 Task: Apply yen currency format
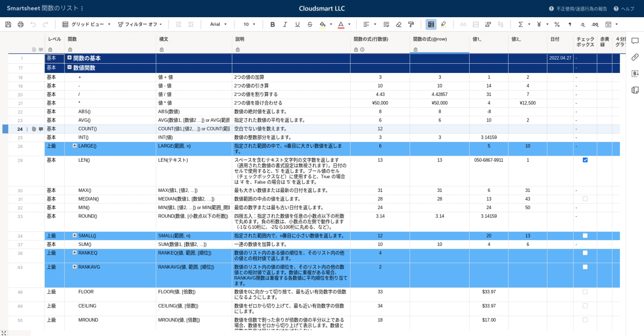click(539, 24)
